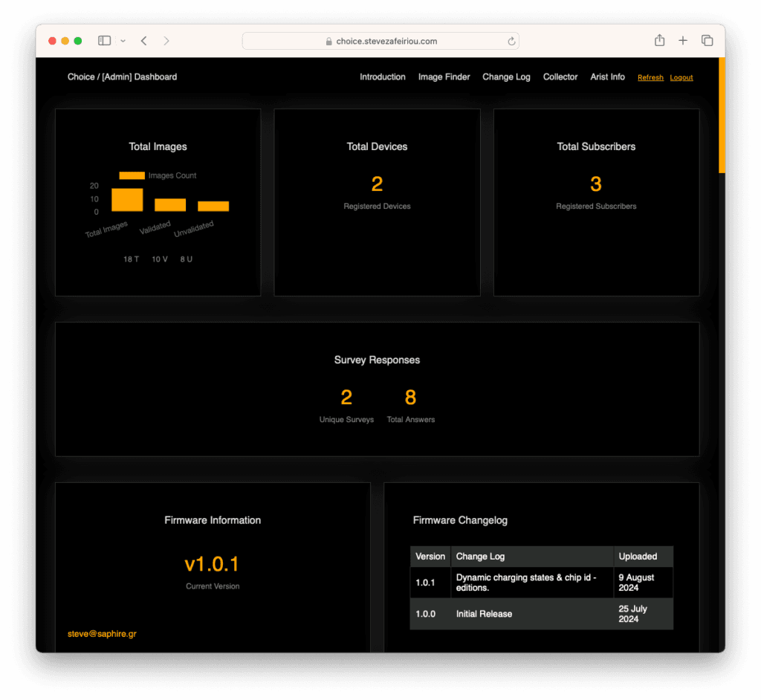
Task: Open the Introduction nav item
Action: pos(383,77)
